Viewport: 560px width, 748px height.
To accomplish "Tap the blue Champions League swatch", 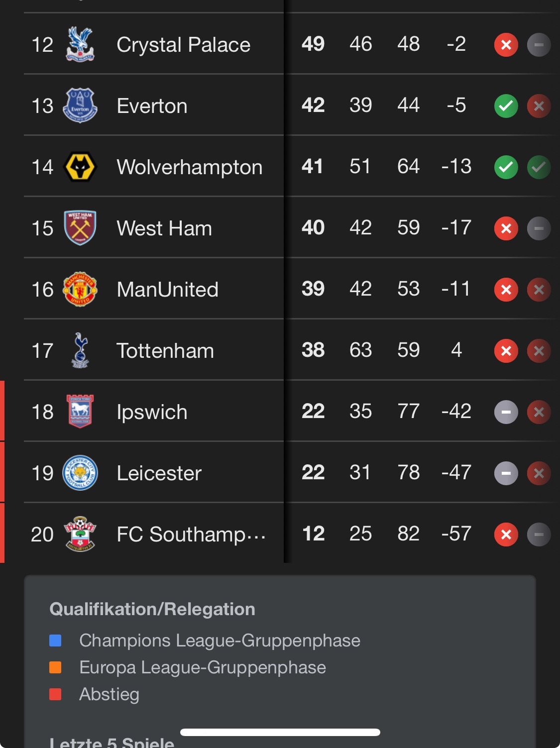I will (55, 641).
